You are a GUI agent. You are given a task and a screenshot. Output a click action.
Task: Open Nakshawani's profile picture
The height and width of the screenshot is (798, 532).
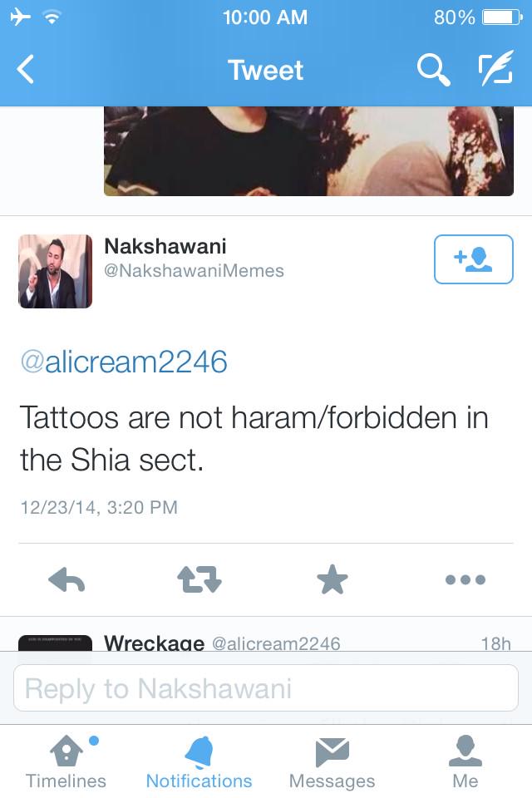click(x=56, y=271)
